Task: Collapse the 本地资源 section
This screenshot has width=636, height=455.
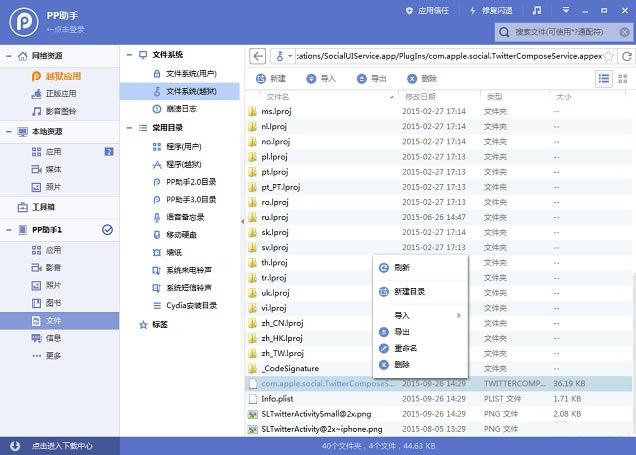Action: click(x=9, y=132)
